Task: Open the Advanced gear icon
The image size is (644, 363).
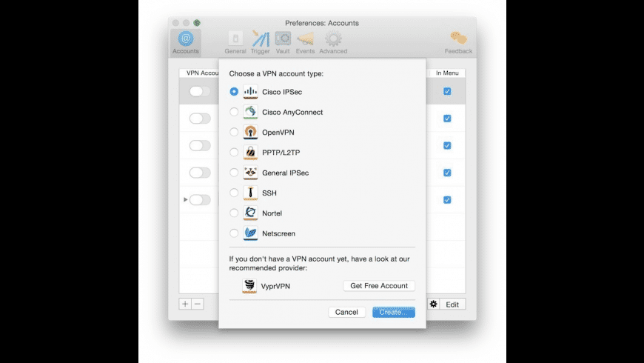Action: pyautogui.click(x=333, y=39)
